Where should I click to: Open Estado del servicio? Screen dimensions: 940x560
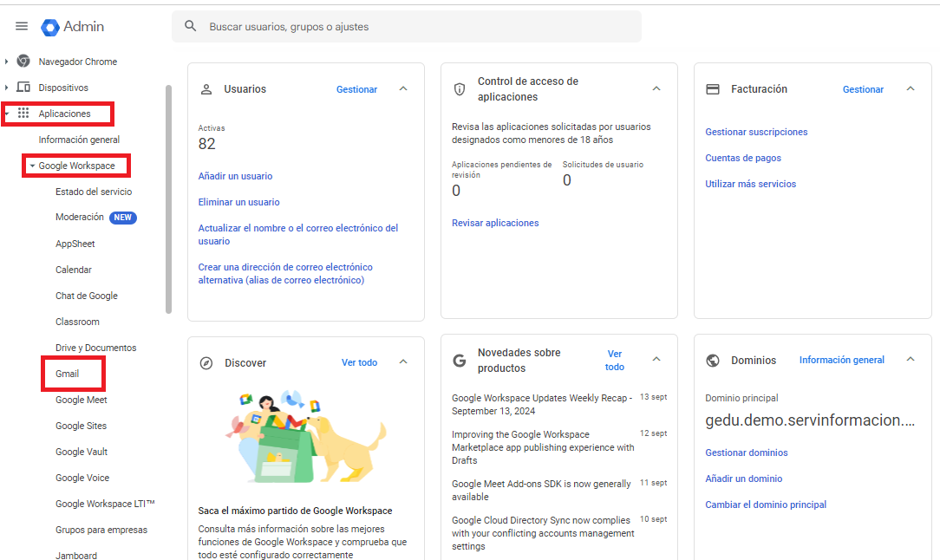(94, 192)
